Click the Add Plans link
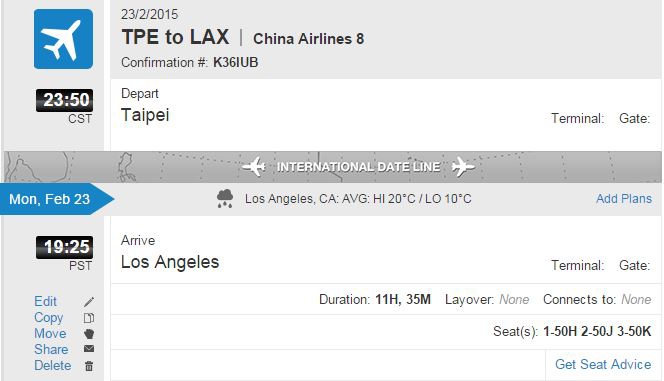Viewport: 664px width, 381px height. coord(624,199)
